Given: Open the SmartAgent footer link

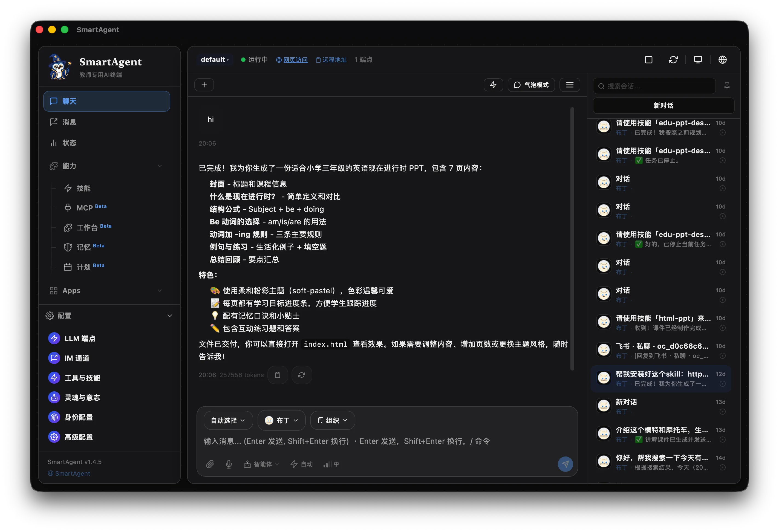Looking at the screenshot, I should 69,473.
